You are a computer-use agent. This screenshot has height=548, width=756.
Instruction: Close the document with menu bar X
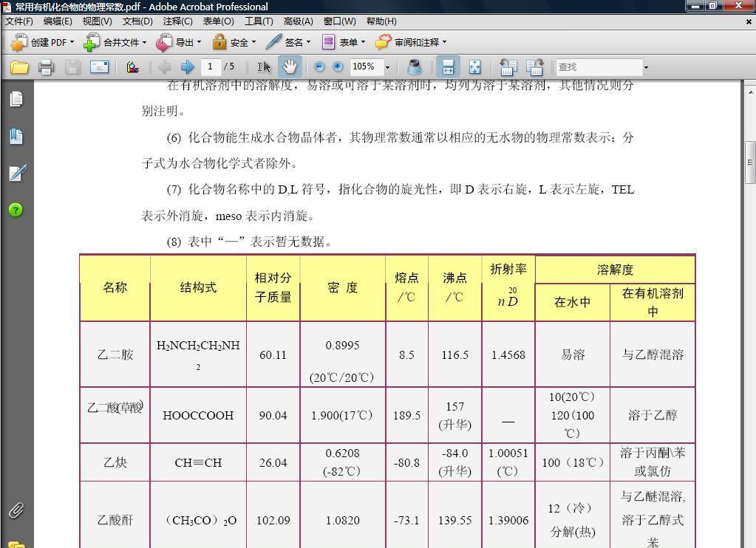[x=749, y=21]
